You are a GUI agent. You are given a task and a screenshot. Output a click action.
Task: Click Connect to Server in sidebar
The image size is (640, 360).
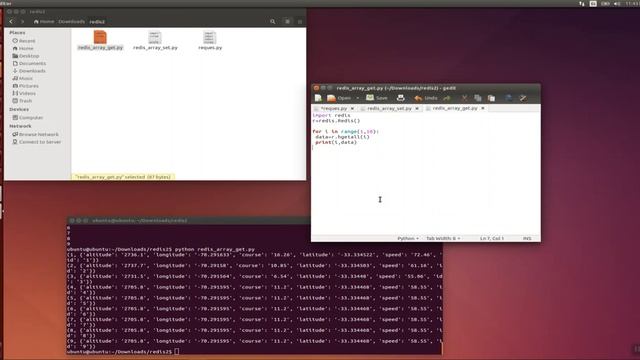coord(36,142)
